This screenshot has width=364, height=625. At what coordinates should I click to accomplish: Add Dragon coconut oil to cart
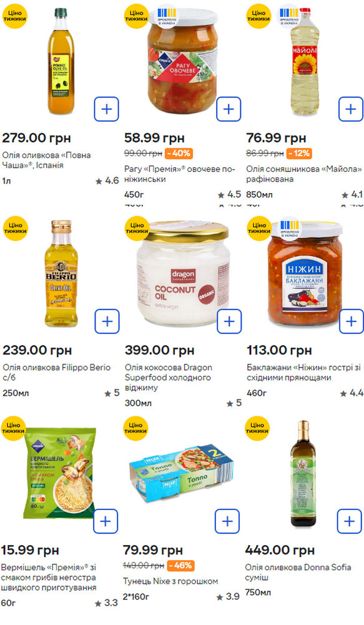click(229, 321)
